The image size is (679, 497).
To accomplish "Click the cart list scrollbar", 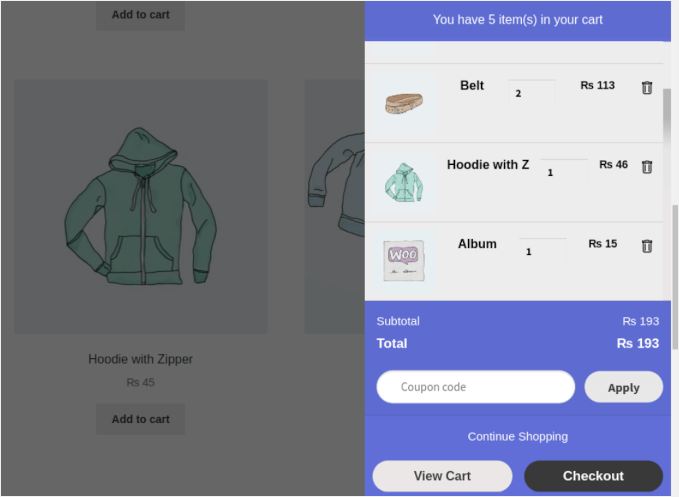I will click(x=667, y=120).
